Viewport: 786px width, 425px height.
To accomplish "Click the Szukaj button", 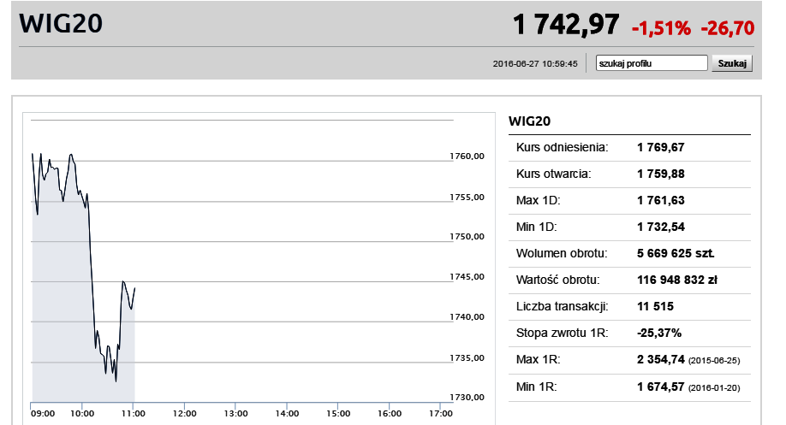I will pos(732,63).
